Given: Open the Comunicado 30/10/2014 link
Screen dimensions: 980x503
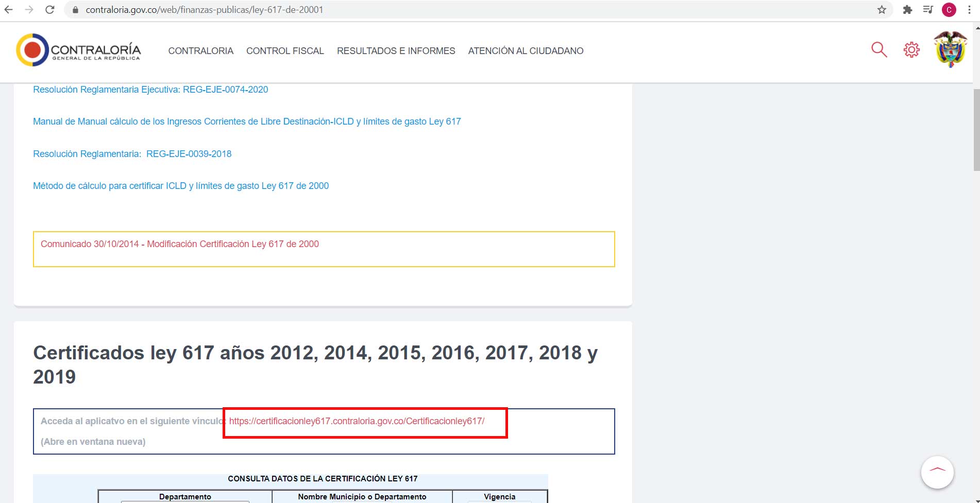Looking at the screenshot, I should (x=180, y=244).
